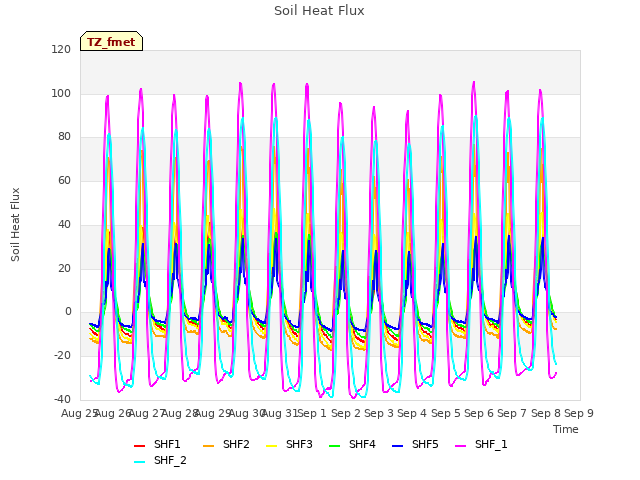The width and height of the screenshot is (640, 480).
Task: Click the 100 y-axis tick label
Action: [x=61, y=93]
